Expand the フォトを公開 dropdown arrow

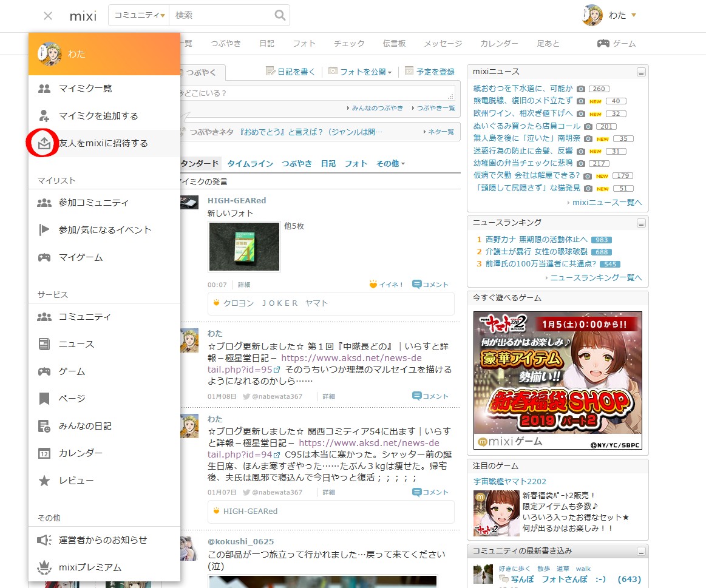(x=390, y=72)
